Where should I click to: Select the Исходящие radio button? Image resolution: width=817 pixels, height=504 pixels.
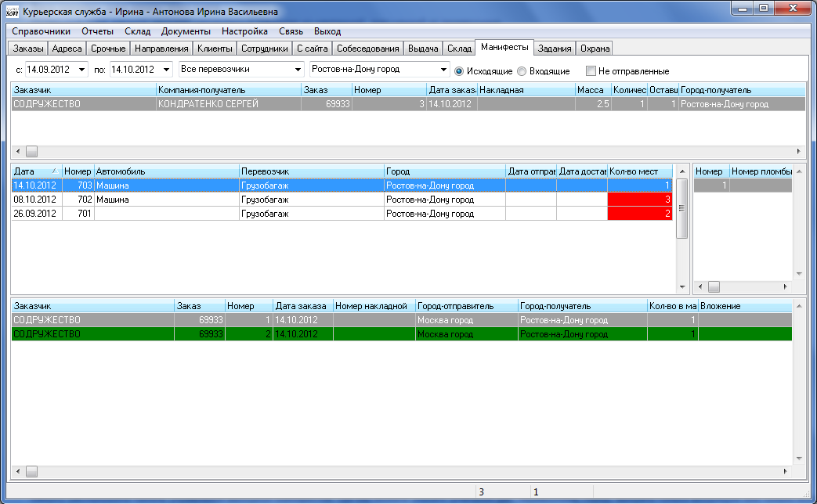(459, 71)
